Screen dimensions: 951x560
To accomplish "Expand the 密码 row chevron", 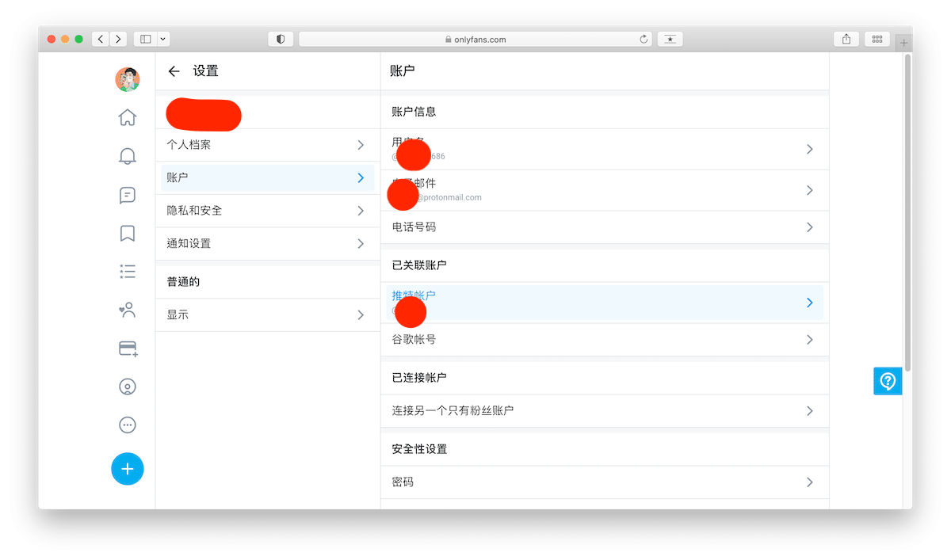I will 809,482.
